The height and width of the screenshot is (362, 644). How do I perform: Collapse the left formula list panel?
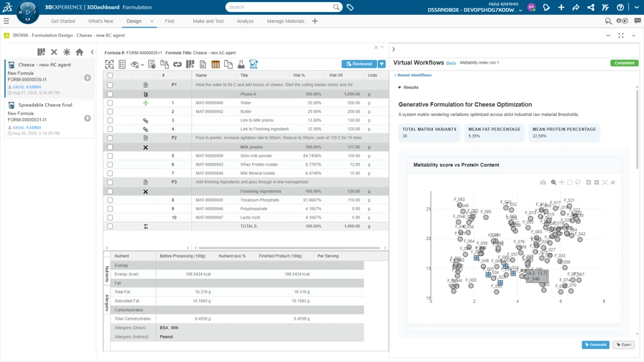click(x=92, y=52)
